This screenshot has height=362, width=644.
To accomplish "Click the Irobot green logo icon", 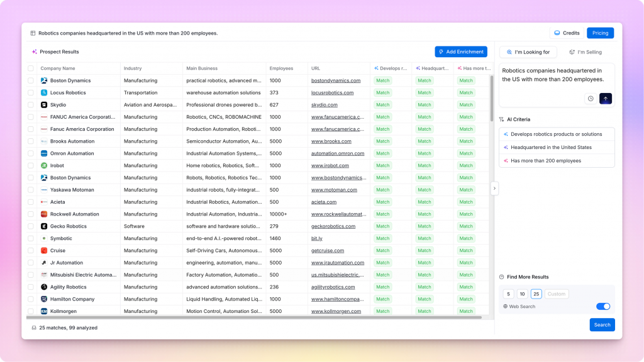I will 44,165.
